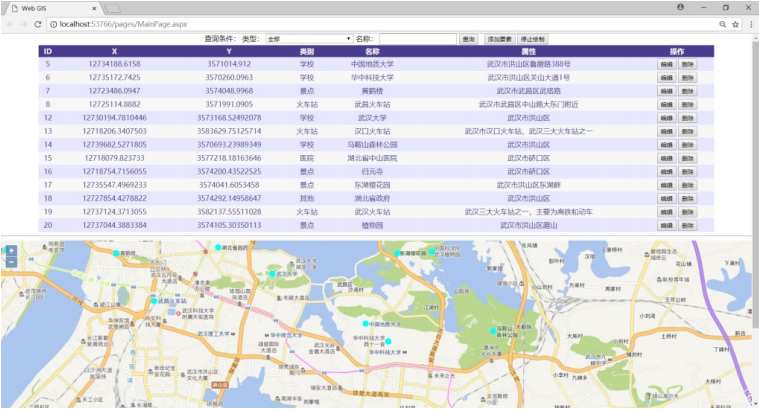The height and width of the screenshot is (410, 759).
Task: Click the cell 武汉市洪山区鲁磨路388号
Action: click(x=528, y=64)
